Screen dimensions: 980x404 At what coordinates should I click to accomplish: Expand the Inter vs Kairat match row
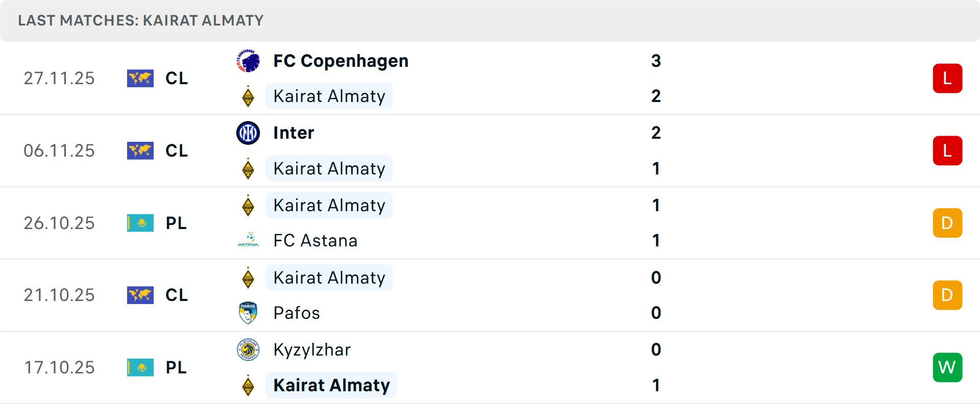[x=490, y=150]
